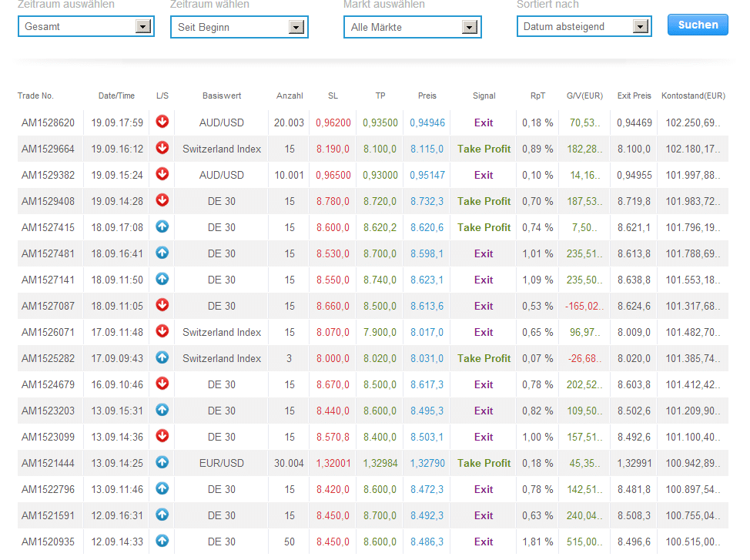Open the Datum absteigend sort dropdown
This screenshot has height=560, width=750.
click(x=584, y=27)
